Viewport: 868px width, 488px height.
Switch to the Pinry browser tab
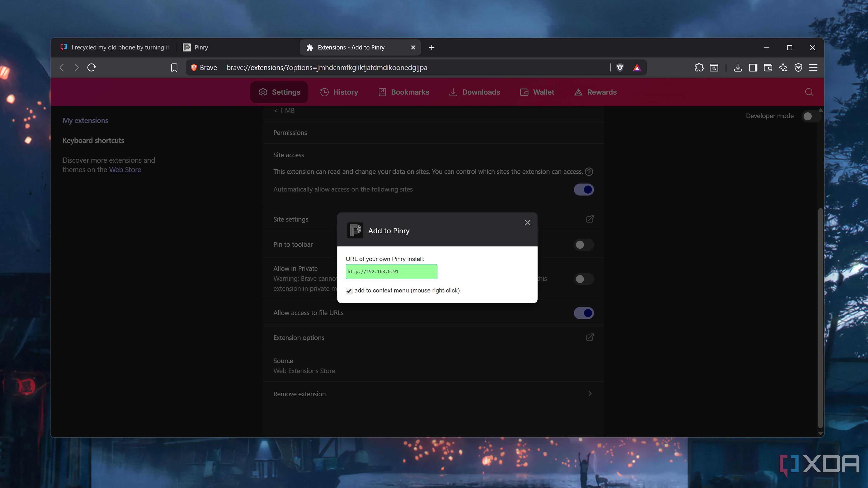(x=238, y=47)
